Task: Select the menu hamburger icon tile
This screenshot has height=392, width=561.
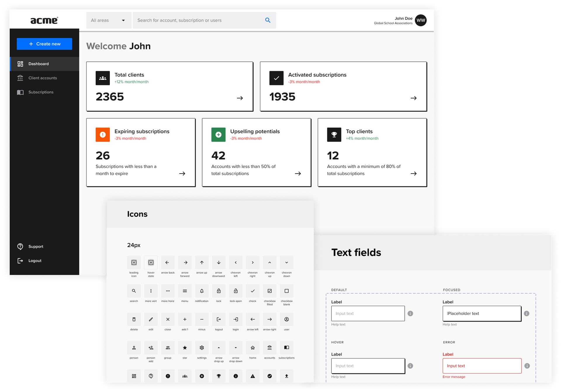Action: [185, 291]
